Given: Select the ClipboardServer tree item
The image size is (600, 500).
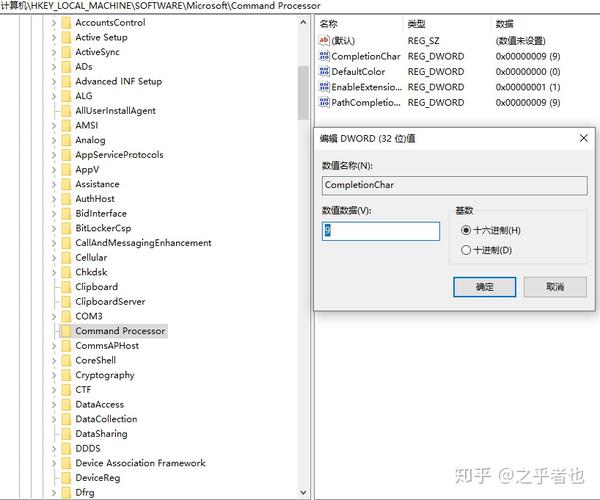Looking at the screenshot, I should 110,302.
